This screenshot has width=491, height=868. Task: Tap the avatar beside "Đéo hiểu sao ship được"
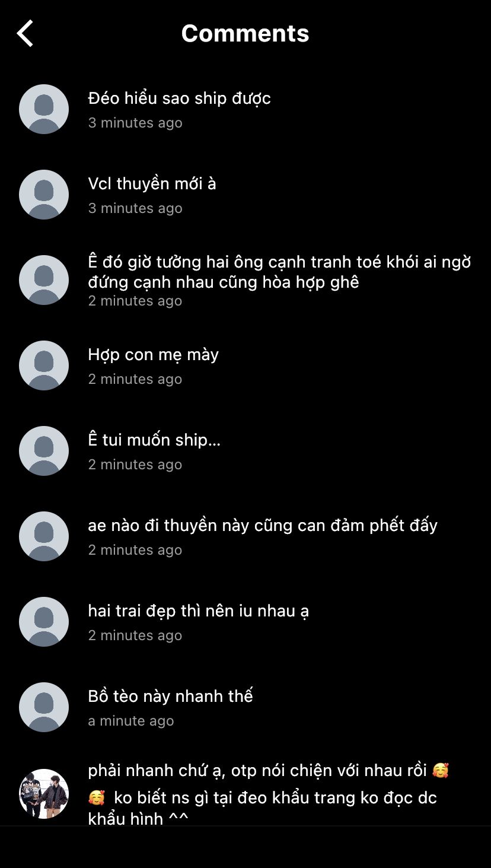coord(44,109)
